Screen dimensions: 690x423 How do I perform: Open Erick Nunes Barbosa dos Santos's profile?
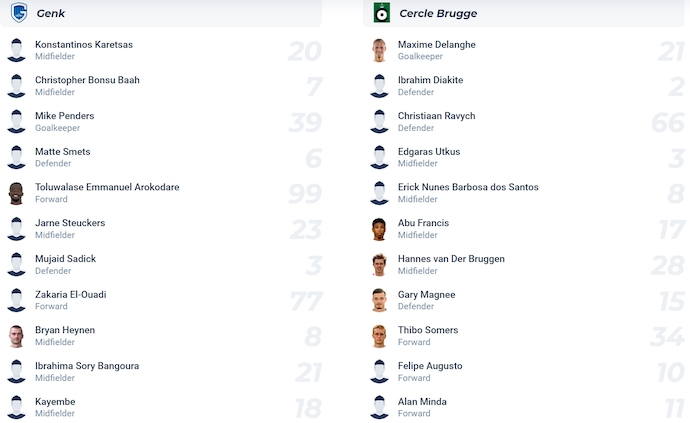click(468, 187)
